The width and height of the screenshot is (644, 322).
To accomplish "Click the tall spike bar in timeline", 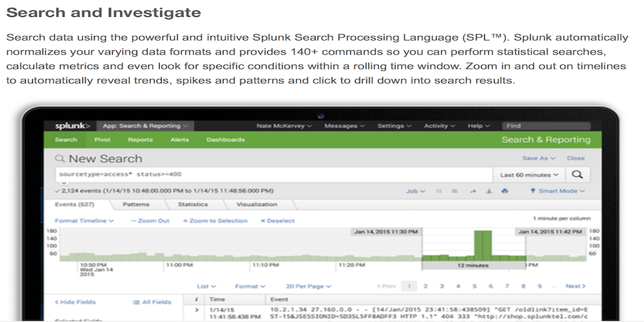I will [482, 245].
